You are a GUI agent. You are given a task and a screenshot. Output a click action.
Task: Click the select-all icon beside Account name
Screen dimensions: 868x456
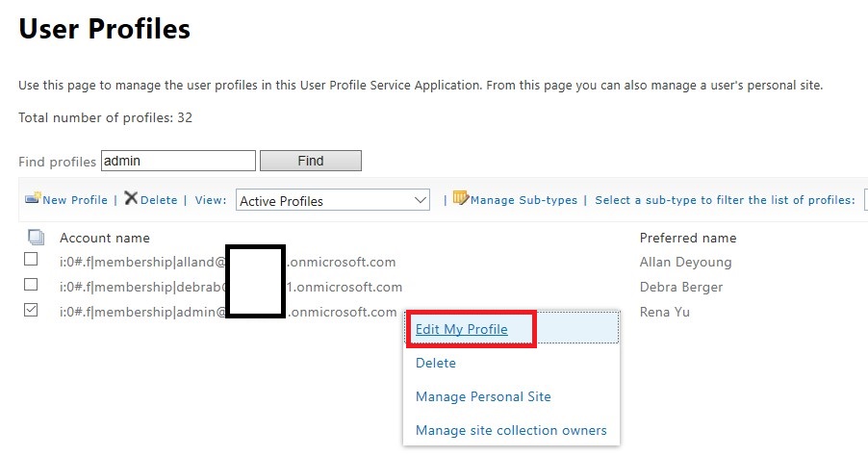click(x=36, y=238)
